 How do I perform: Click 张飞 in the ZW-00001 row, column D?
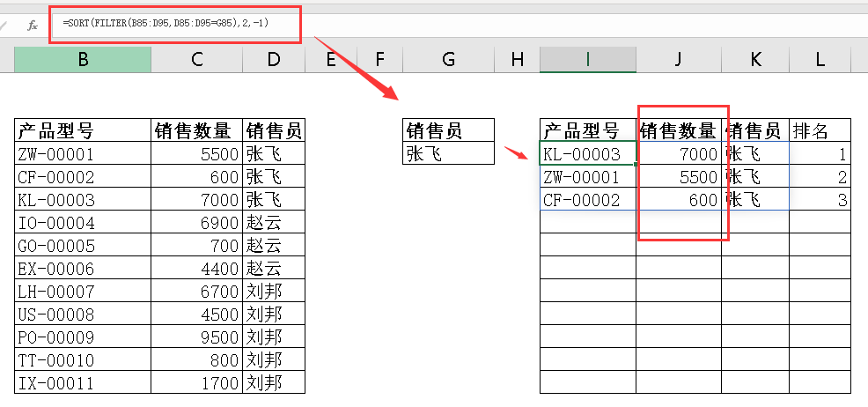click(274, 153)
